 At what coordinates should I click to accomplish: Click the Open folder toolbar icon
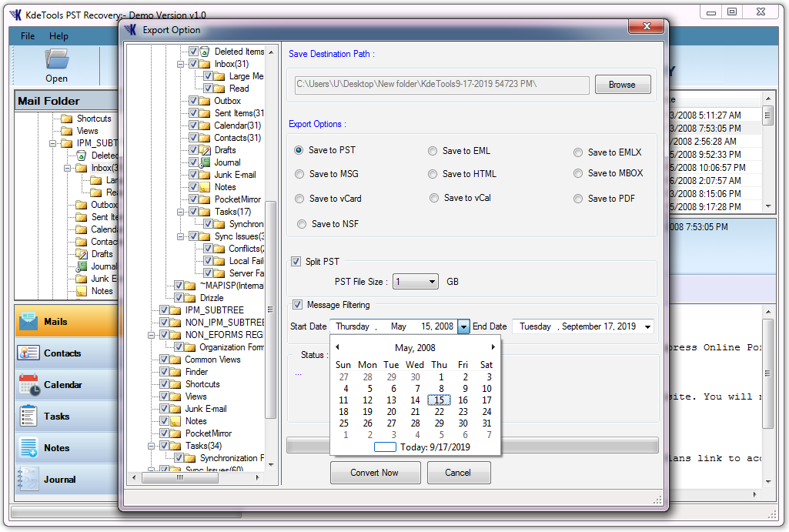56,59
